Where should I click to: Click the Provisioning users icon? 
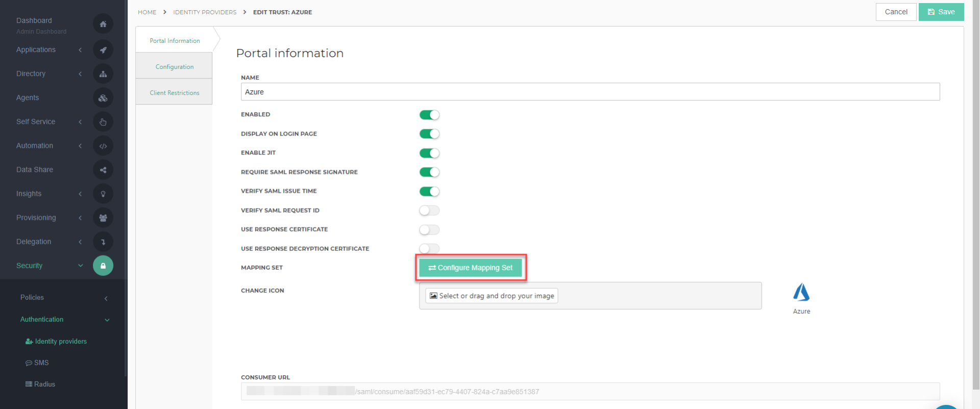103,218
